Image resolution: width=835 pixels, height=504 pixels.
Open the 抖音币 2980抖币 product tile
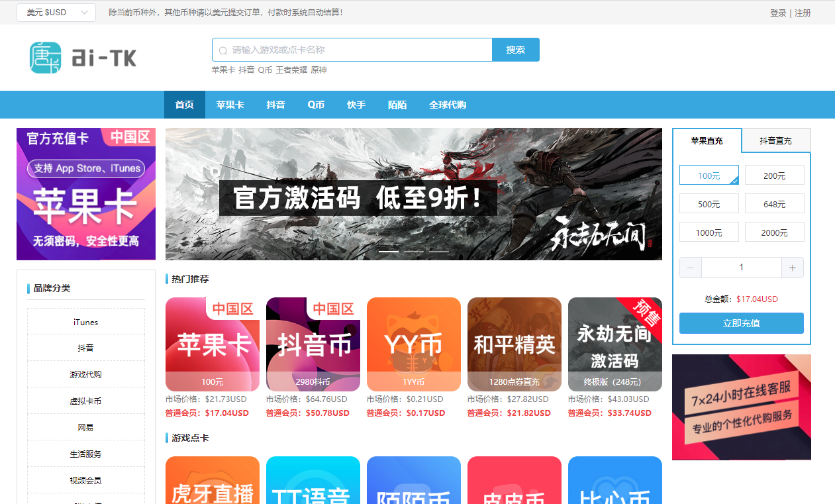pyautogui.click(x=313, y=344)
